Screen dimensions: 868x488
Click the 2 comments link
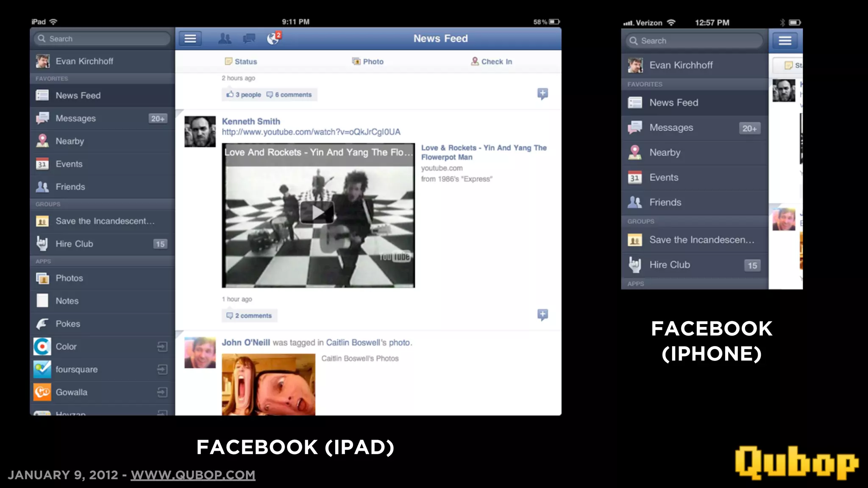click(249, 316)
